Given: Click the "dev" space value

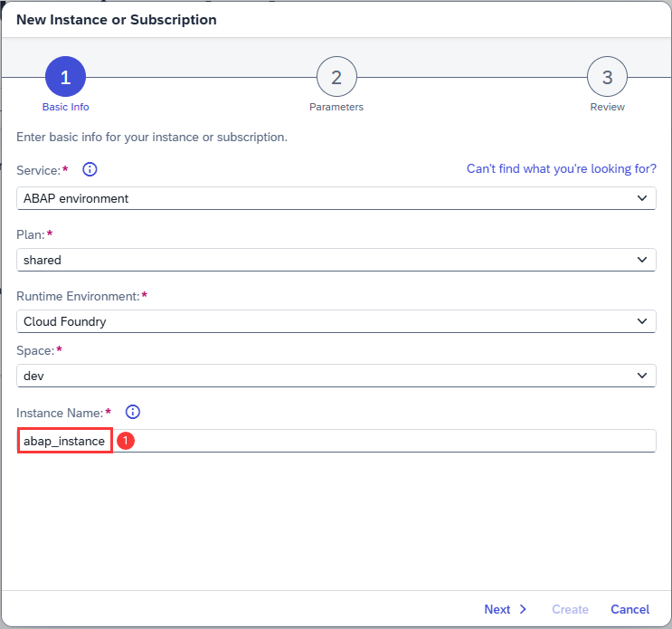Looking at the screenshot, I should [x=33, y=376].
